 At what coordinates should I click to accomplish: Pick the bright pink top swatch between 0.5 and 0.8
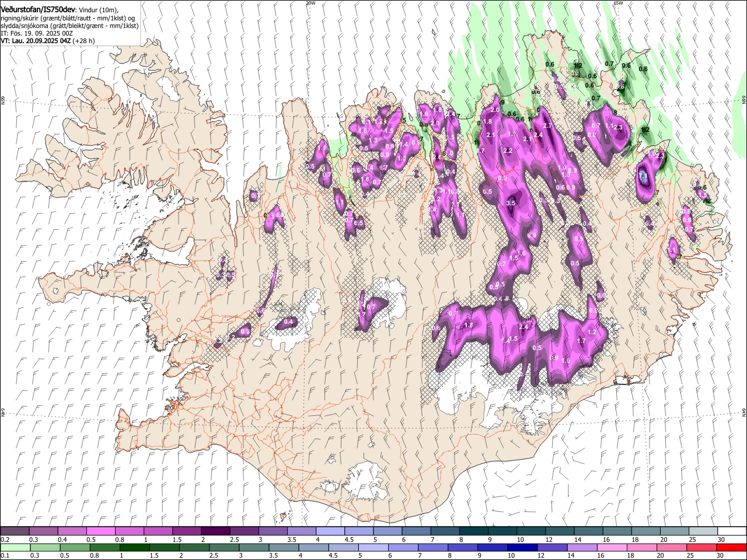tap(101, 531)
